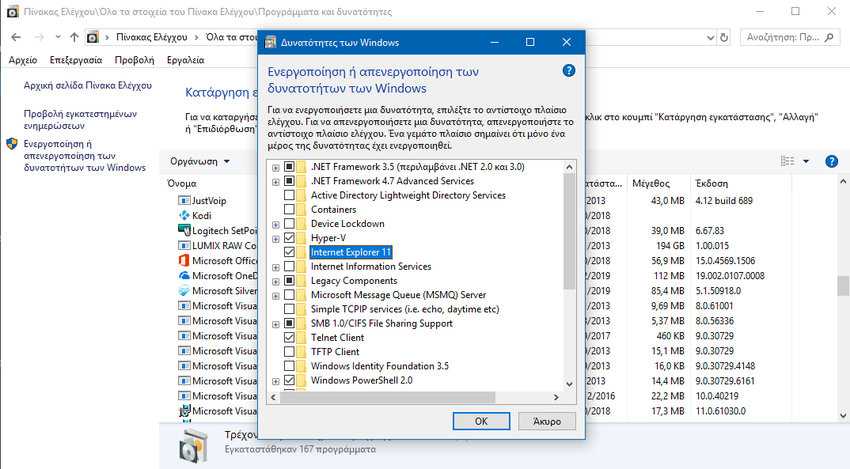Screen dimensions: 850x469
Task: Sort programs by Μέγεθος column
Action: click(x=651, y=184)
